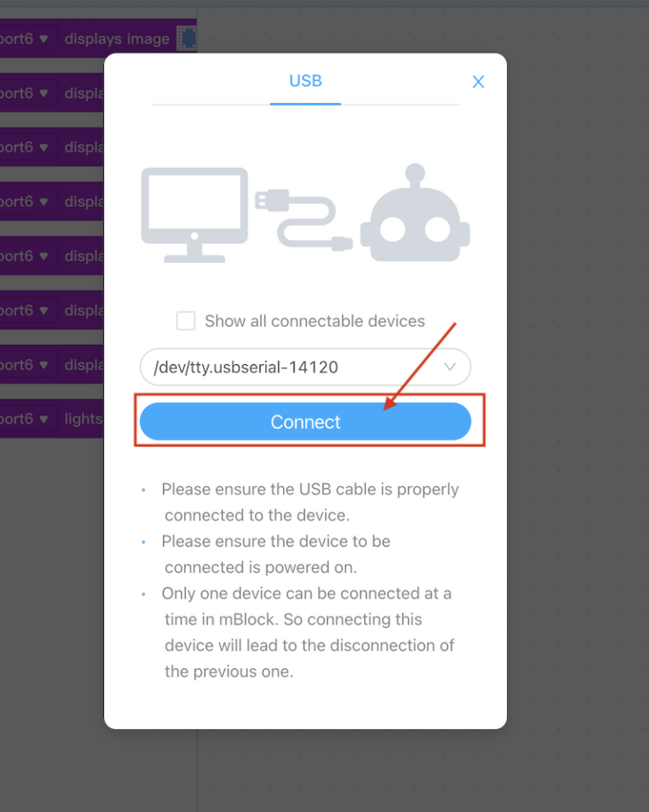
Task: Enable Show all connectable devices
Action: 186,320
